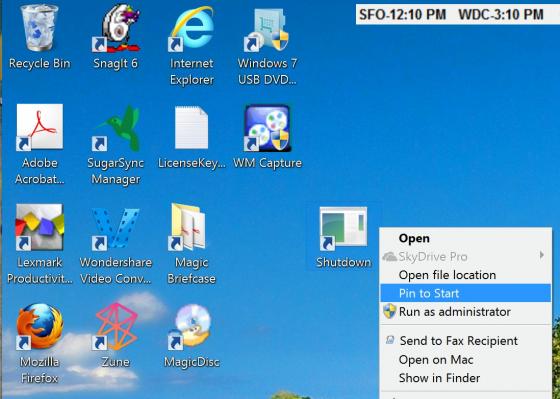Screen dimensions: 560x399
Task: Select the Wondershare Video Converter icon
Action: 115,229
